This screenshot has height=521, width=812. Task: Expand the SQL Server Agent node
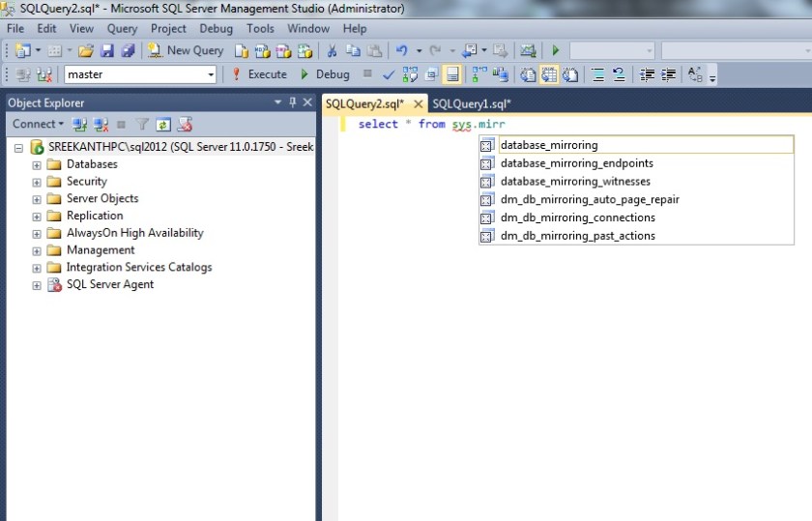tap(37, 285)
